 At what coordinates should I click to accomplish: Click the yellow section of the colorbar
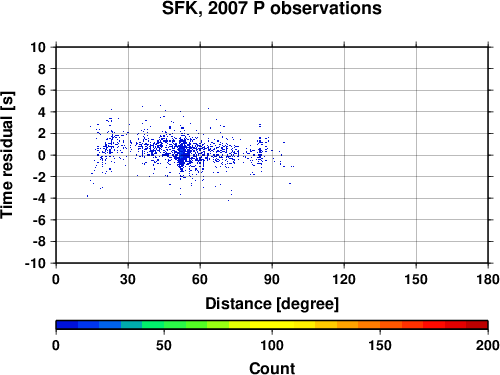pyautogui.click(x=272, y=325)
